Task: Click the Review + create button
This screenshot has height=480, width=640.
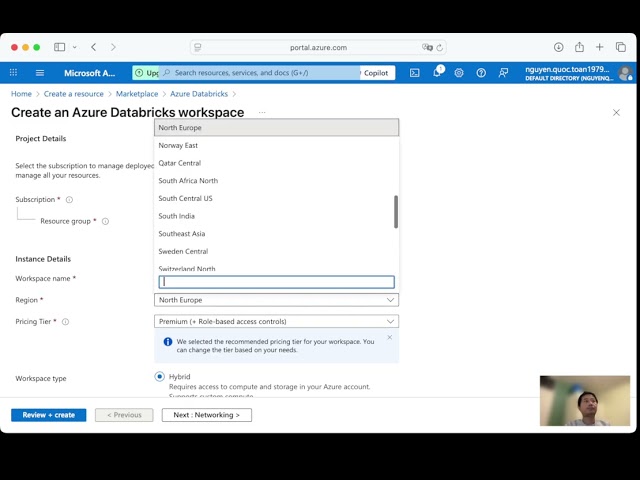Action: pyautogui.click(x=49, y=415)
